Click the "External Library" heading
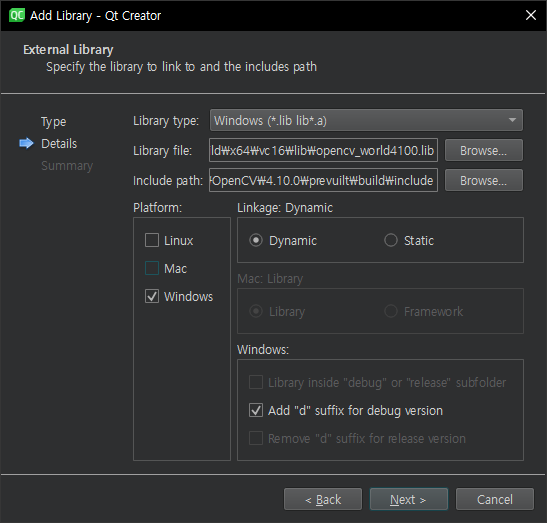 pos(68,50)
